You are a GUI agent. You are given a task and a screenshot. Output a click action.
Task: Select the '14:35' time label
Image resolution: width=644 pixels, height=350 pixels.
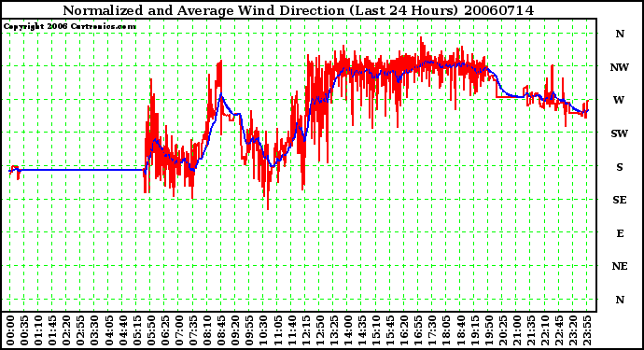362,330
